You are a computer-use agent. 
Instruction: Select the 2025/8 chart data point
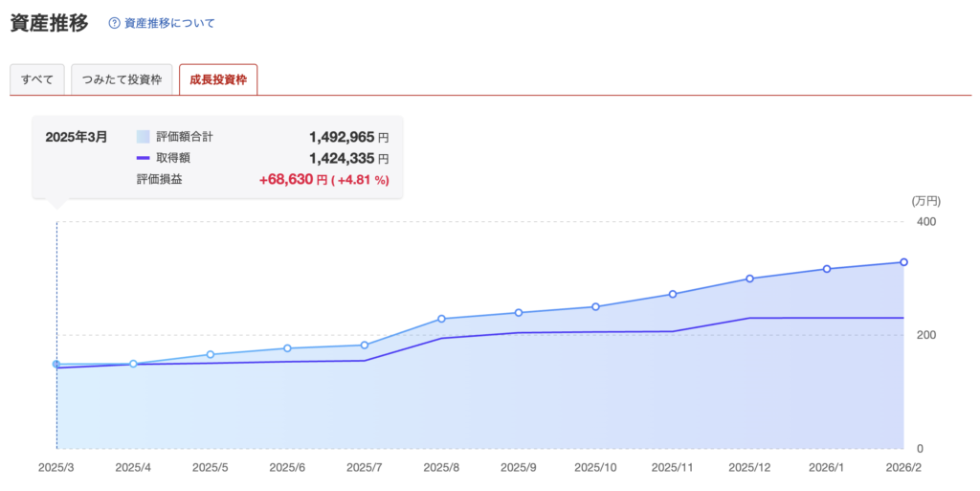441,319
